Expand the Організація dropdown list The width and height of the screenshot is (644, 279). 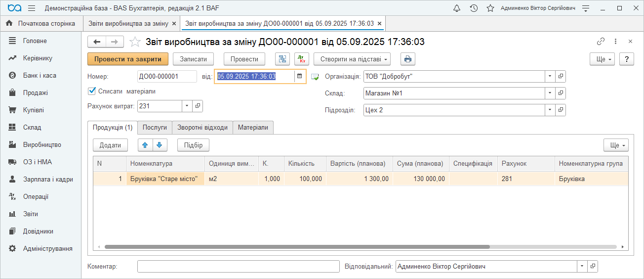pyautogui.click(x=550, y=77)
